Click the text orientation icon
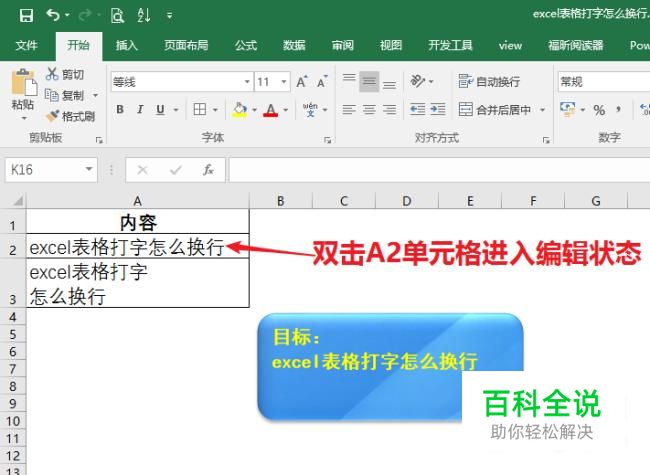The height and width of the screenshot is (475, 650). point(417,81)
